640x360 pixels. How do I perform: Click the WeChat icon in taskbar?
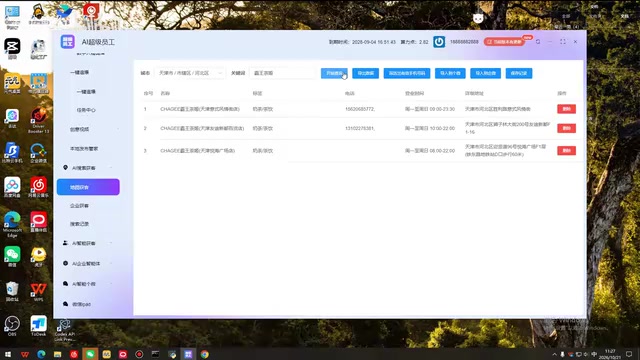click(90, 354)
